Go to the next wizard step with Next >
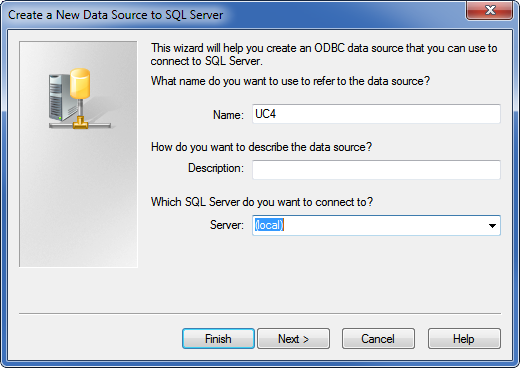 click(x=293, y=339)
